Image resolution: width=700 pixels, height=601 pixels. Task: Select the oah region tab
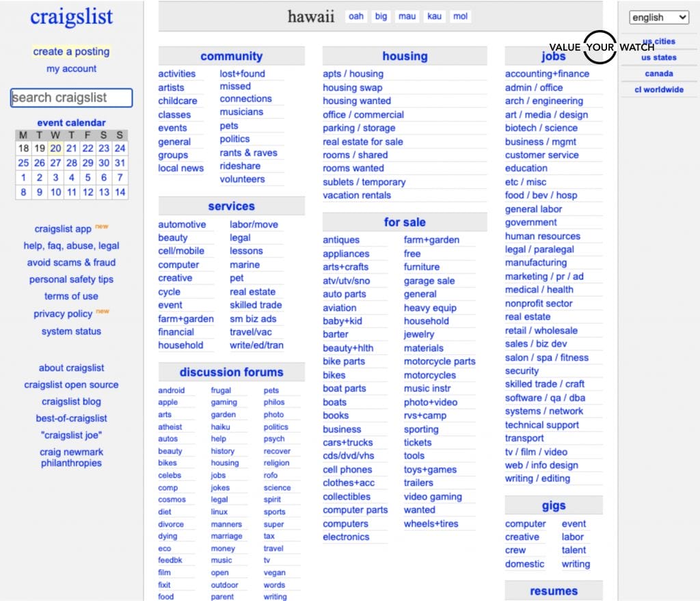pyautogui.click(x=356, y=16)
